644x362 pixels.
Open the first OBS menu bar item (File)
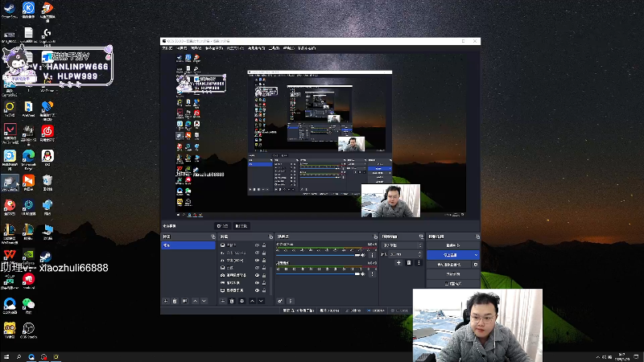[x=167, y=48]
